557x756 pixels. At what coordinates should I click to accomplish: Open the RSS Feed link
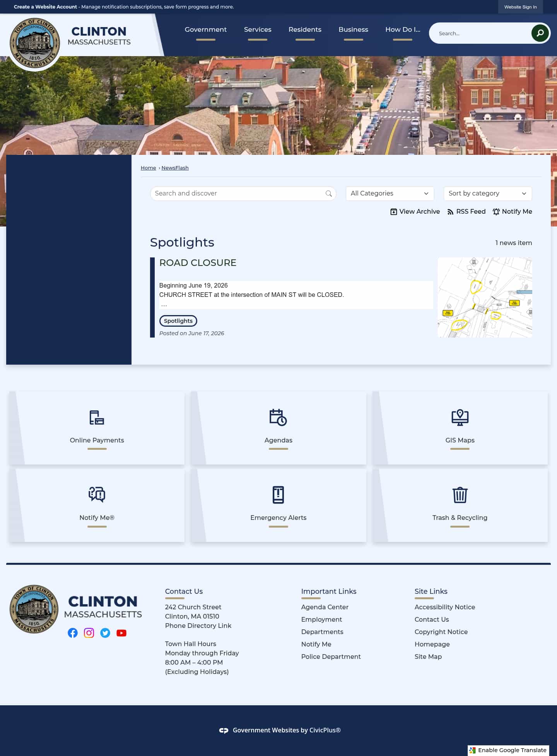(466, 212)
